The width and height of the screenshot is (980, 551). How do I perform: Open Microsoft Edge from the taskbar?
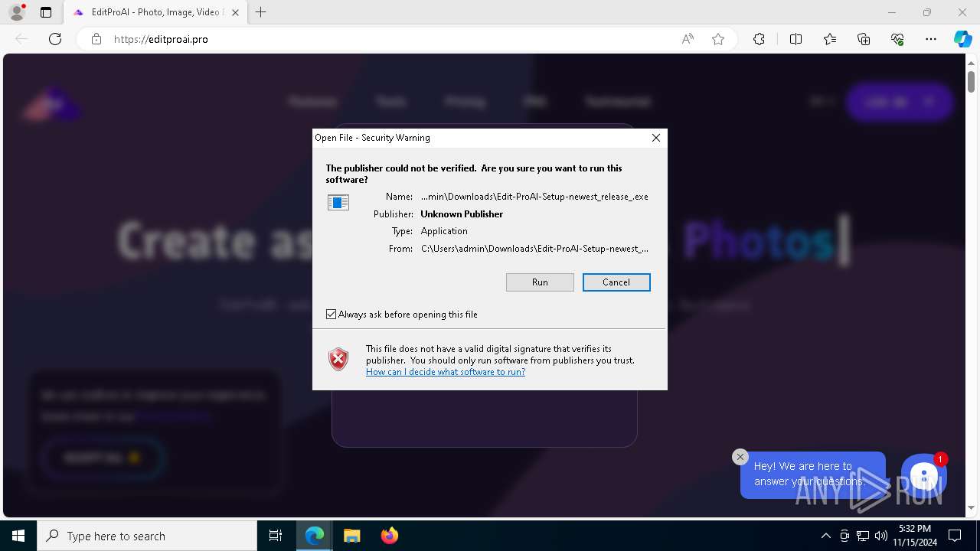point(315,536)
